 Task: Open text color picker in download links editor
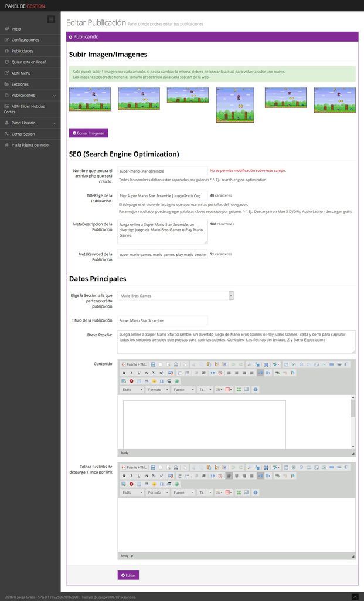(219, 492)
